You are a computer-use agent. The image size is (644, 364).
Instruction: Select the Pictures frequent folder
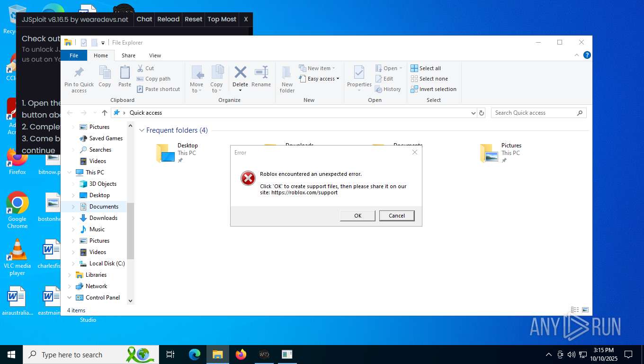click(x=501, y=153)
